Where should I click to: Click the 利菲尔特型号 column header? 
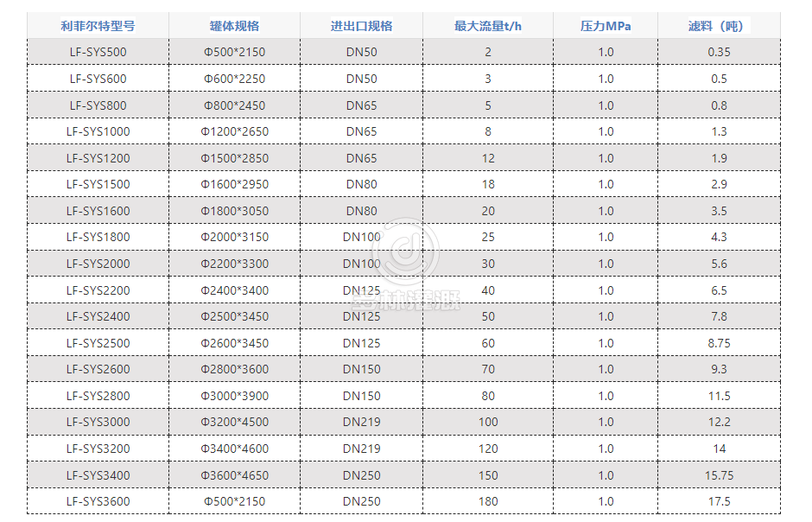click(98, 26)
